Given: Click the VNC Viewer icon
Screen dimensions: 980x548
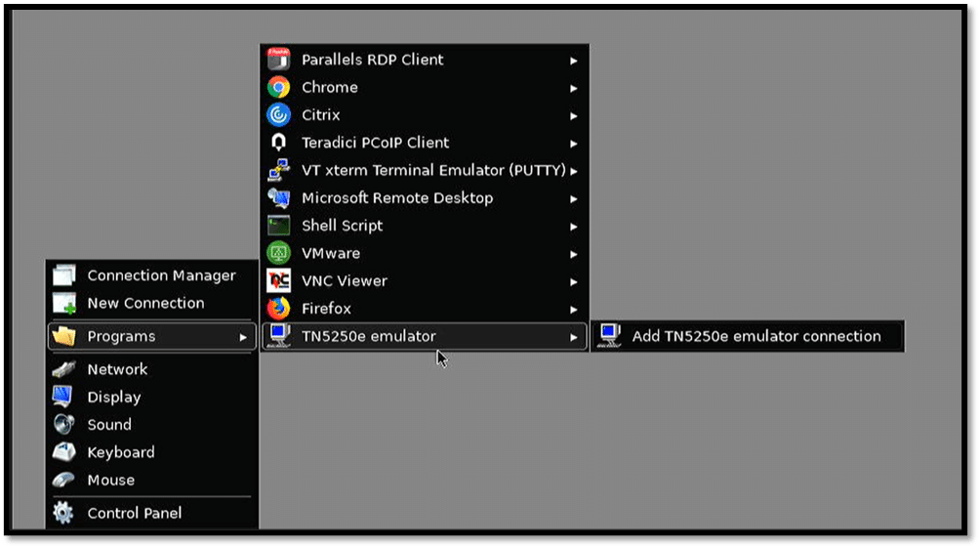Looking at the screenshot, I should tap(279, 281).
